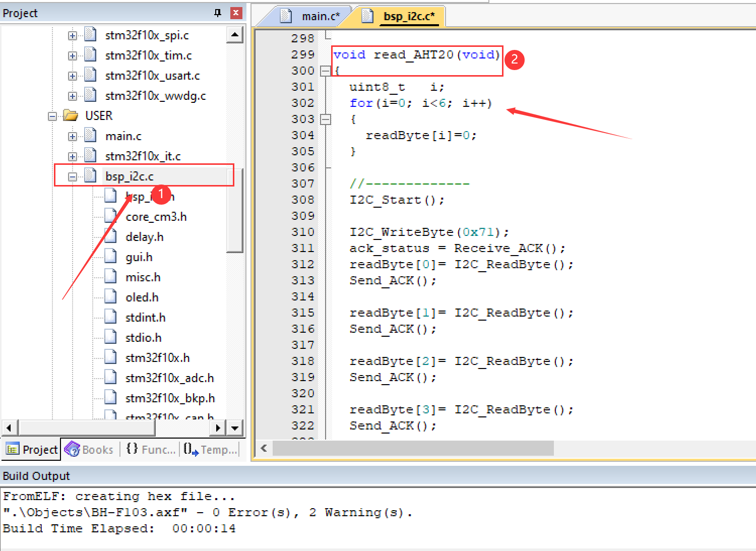The height and width of the screenshot is (551, 756).
Task: Click the misc.h header file icon
Action: pyautogui.click(x=111, y=276)
